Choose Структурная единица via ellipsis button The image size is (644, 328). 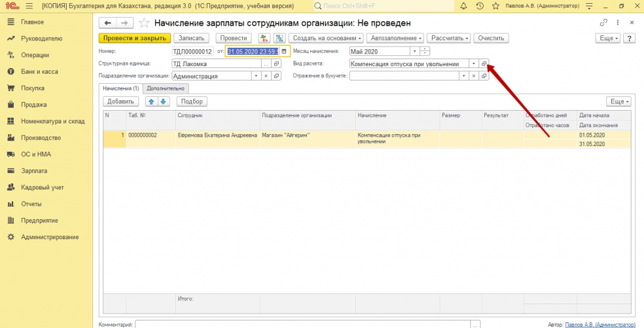(x=266, y=64)
